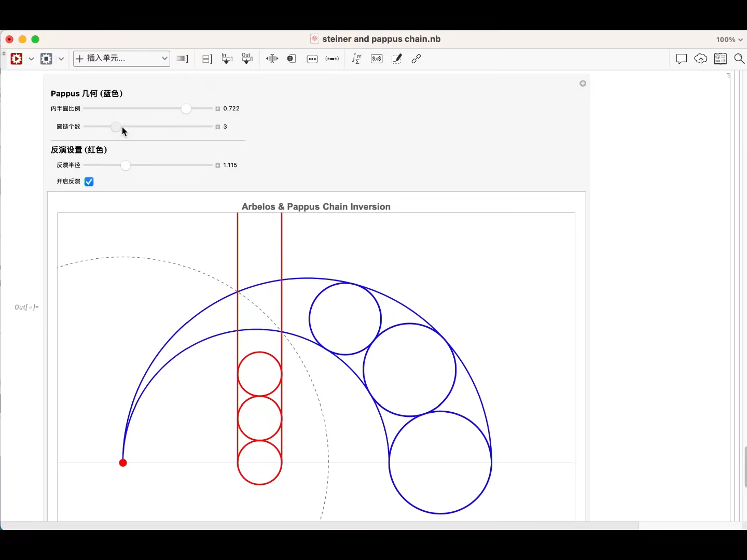Image resolution: width=747 pixels, height=560 pixels.
Task: Click the yellow minimize window button
Action: 22,39
